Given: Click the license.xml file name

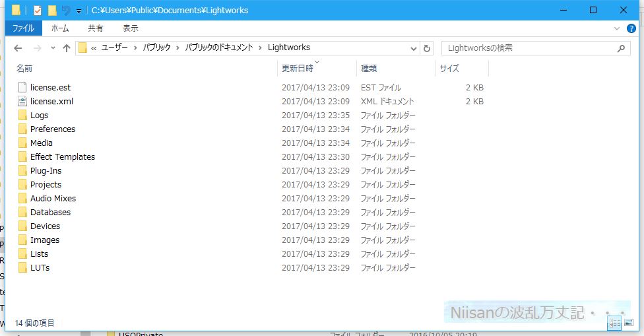Looking at the screenshot, I should 51,102.
